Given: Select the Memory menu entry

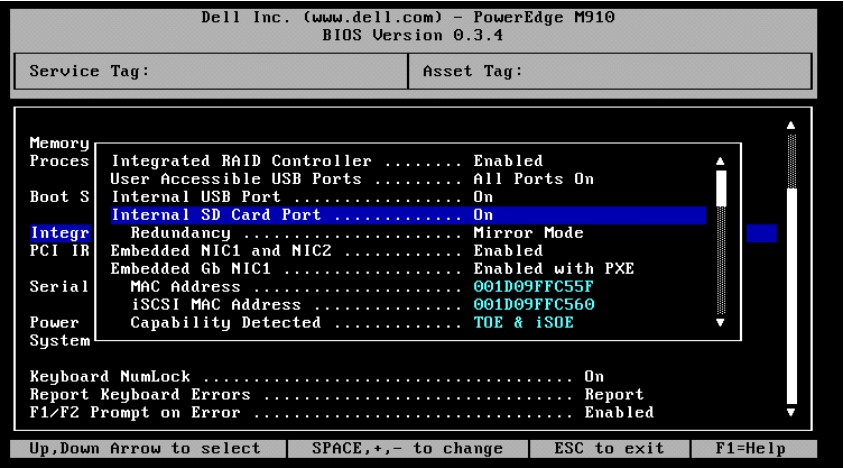Looking at the screenshot, I should click(59, 143).
